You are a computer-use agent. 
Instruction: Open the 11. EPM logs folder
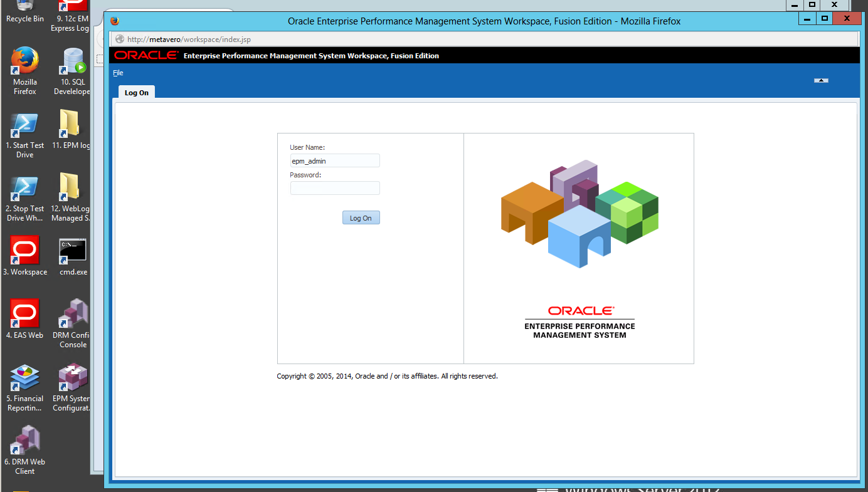tap(70, 130)
